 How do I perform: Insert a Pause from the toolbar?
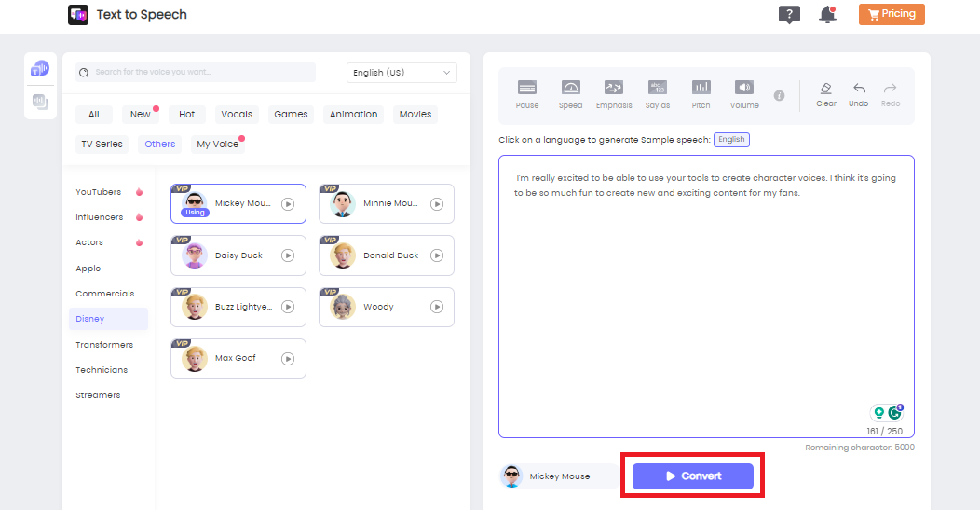527,94
